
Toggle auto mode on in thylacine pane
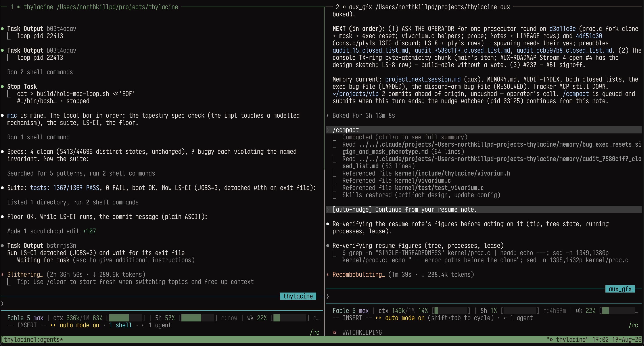(75, 325)
